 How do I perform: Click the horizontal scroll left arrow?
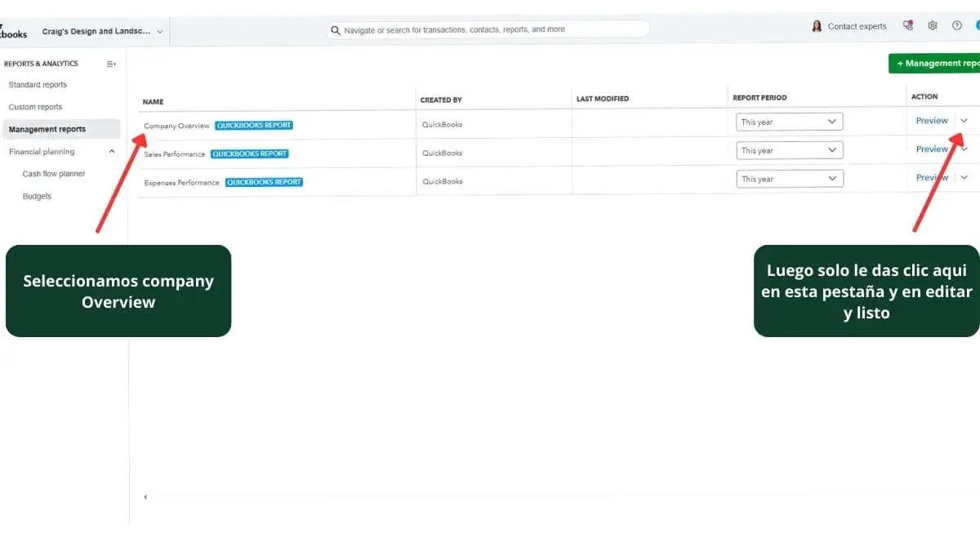(x=145, y=497)
